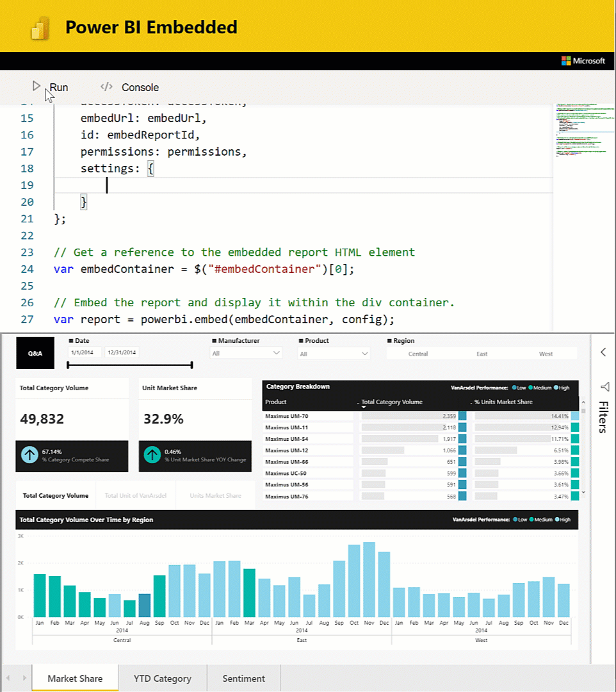Select Central region slicer option

click(x=418, y=354)
